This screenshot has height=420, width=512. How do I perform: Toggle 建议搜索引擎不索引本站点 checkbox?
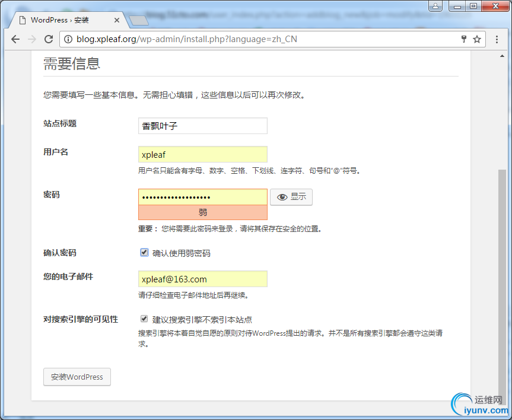[x=144, y=319]
